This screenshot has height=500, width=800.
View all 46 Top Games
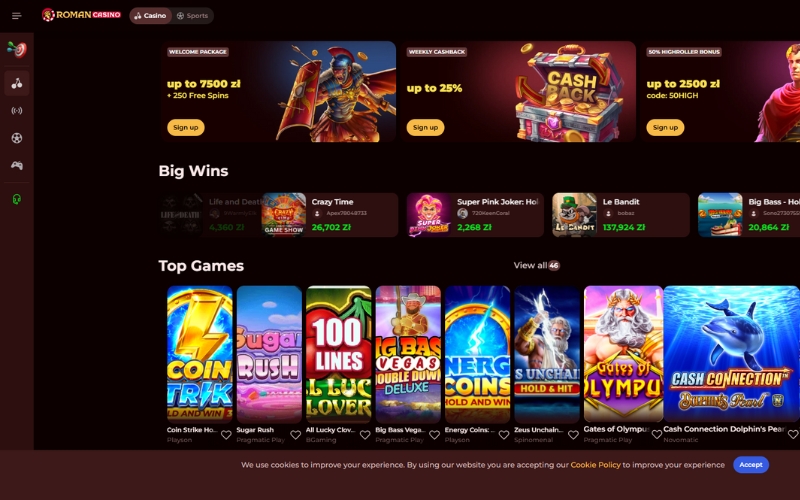pos(537,265)
